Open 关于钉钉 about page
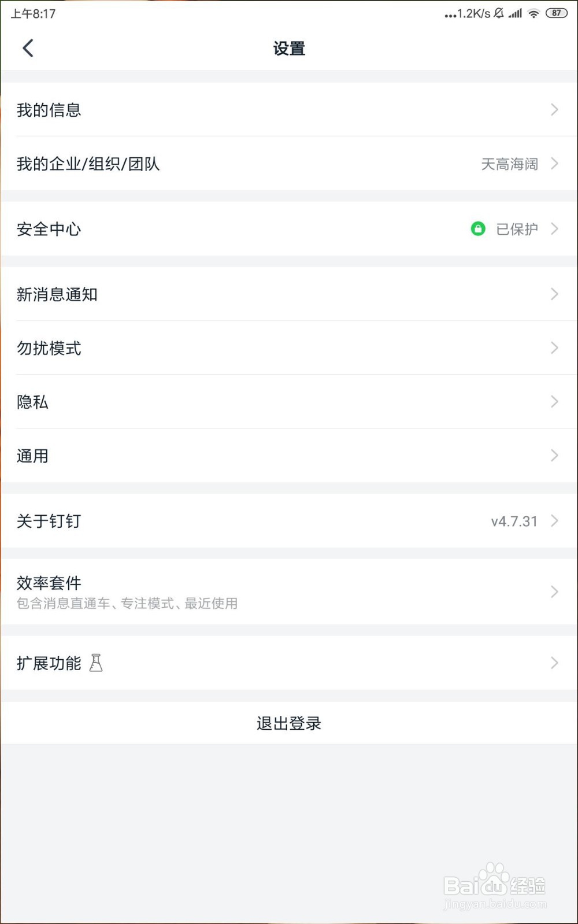578x924 pixels. pyautogui.click(x=49, y=521)
